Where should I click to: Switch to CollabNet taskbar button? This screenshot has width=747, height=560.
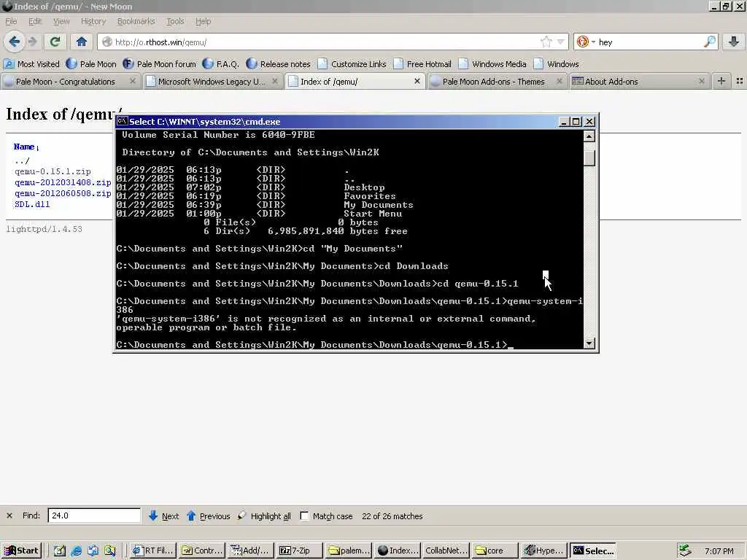(446, 551)
